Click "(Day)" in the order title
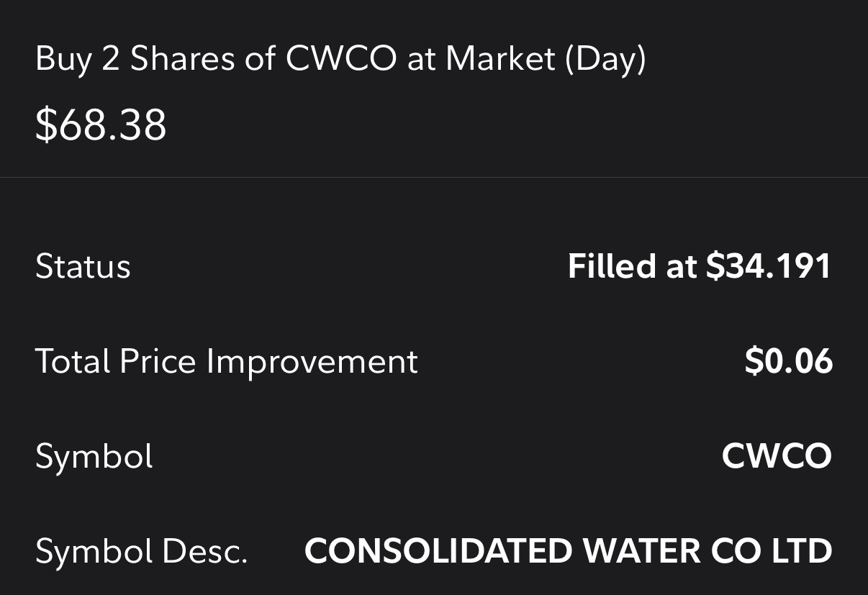The width and height of the screenshot is (868, 595). 605,58
